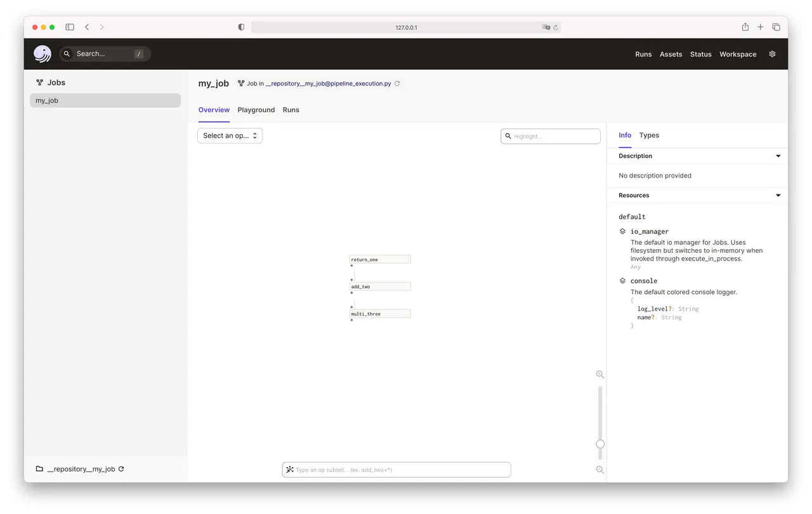Click the 'console' resource name
812x514 pixels.
(644, 281)
